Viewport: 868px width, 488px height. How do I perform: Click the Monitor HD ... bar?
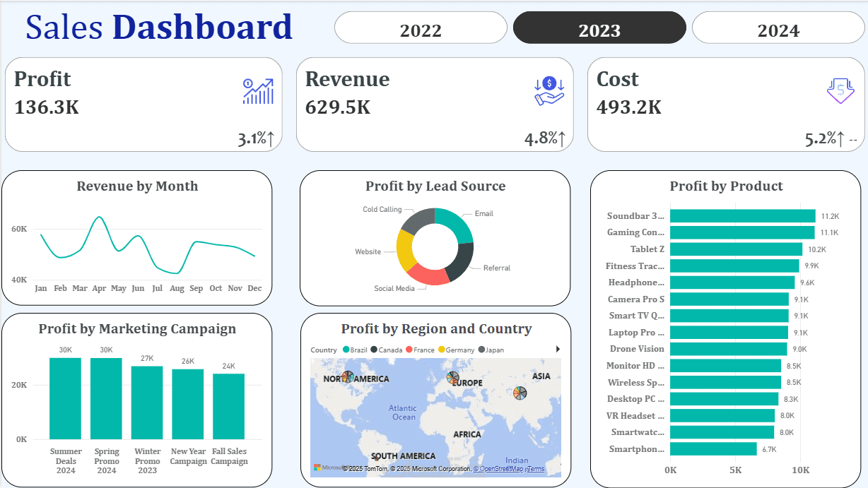[725, 366]
